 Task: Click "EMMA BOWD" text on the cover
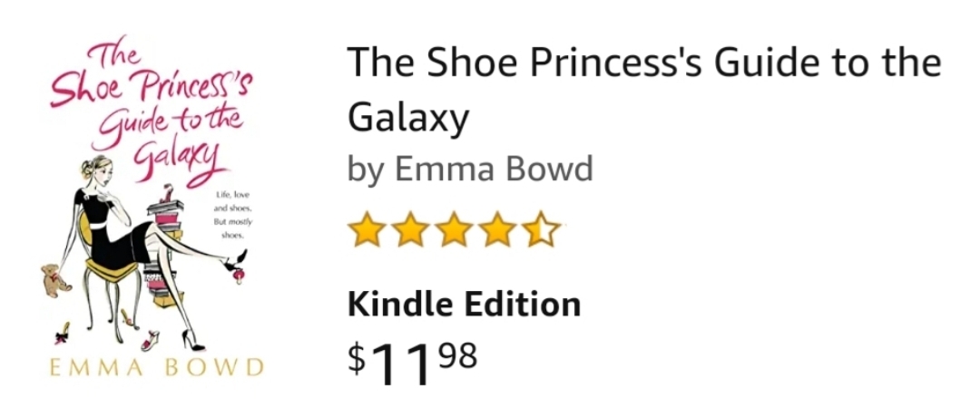click(152, 367)
